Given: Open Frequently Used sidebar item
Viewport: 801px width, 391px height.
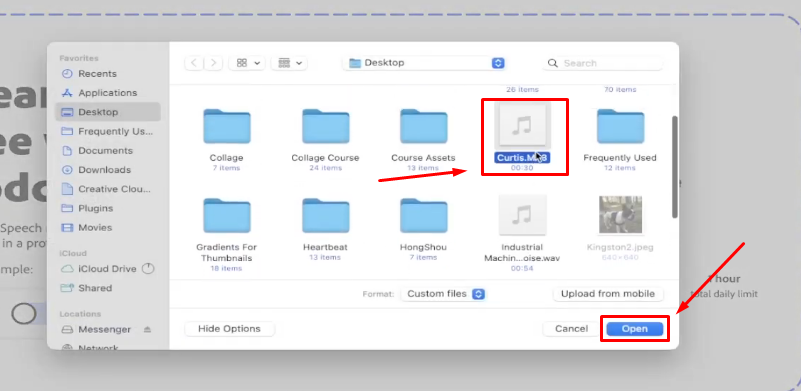Looking at the screenshot, I should [x=115, y=131].
